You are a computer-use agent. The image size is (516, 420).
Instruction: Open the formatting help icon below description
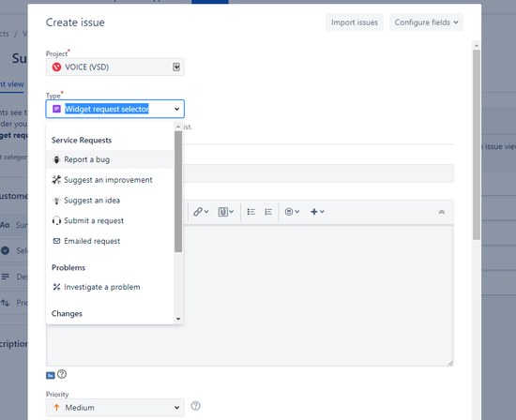pyautogui.click(x=62, y=374)
